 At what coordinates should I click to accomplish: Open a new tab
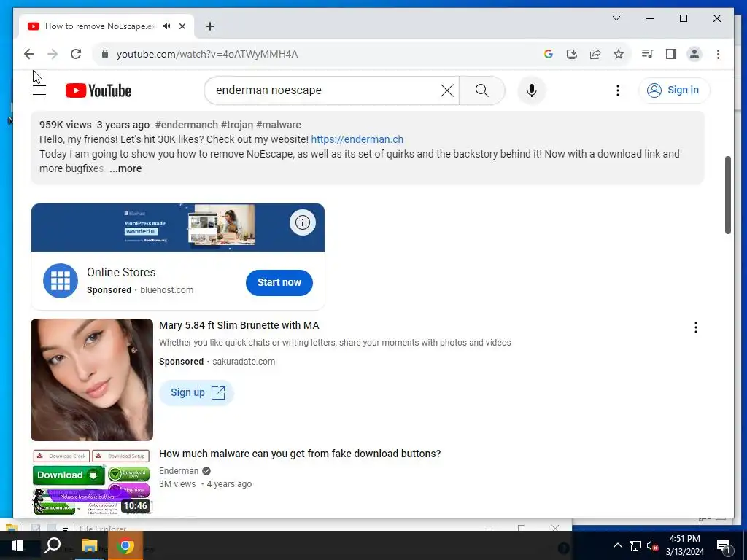coord(210,26)
